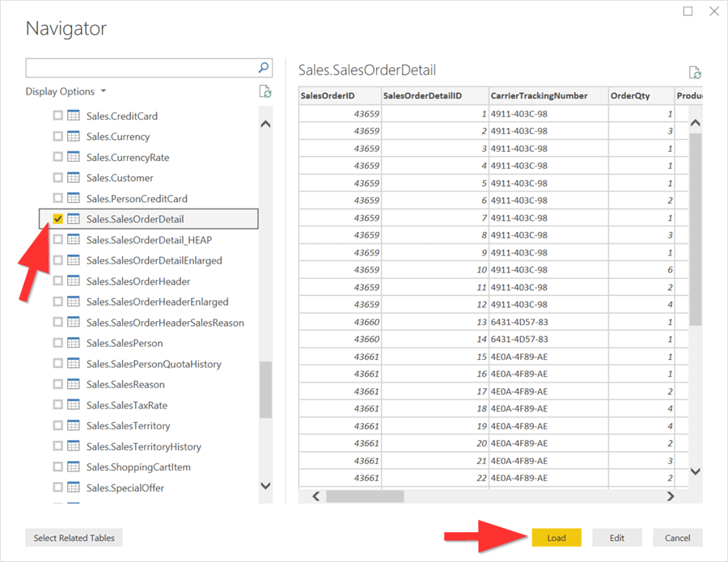Click the Sales.SalesTaxRate table icon
The width and height of the screenshot is (728, 562).
tap(74, 404)
